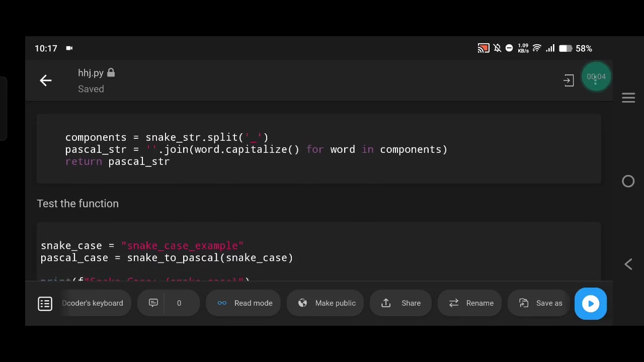Tap the hhj.py file name
The height and width of the screenshot is (362, 644).
(91, 73)
